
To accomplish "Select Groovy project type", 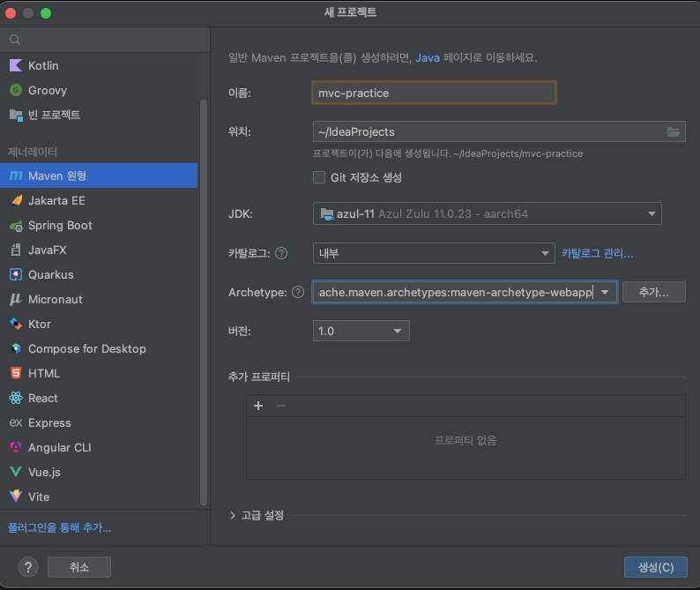I will [99, 90].
